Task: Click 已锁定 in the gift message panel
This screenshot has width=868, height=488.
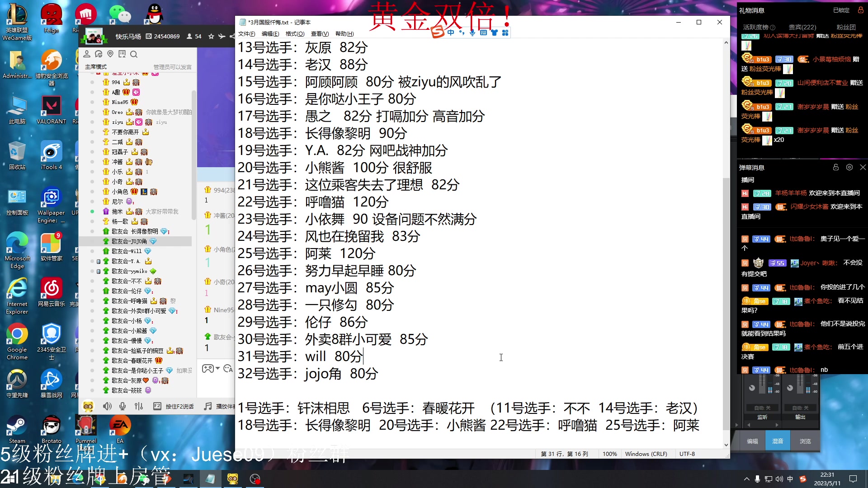Action: 841,9
